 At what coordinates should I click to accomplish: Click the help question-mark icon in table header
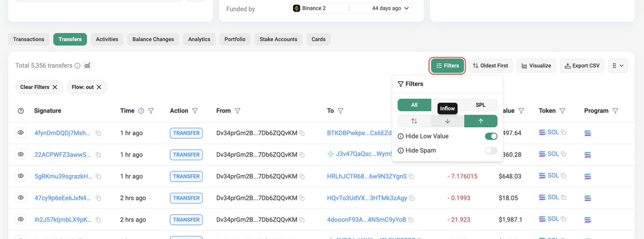(x=21, y=111)
